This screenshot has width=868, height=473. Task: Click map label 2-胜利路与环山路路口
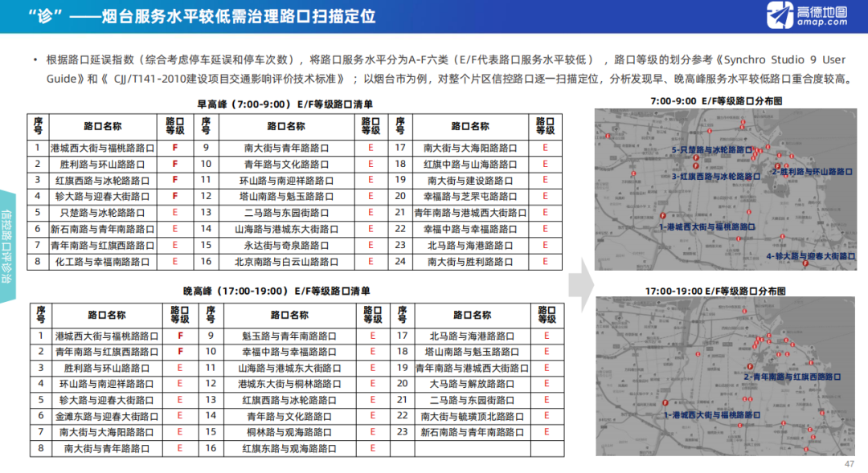point(812,172)
